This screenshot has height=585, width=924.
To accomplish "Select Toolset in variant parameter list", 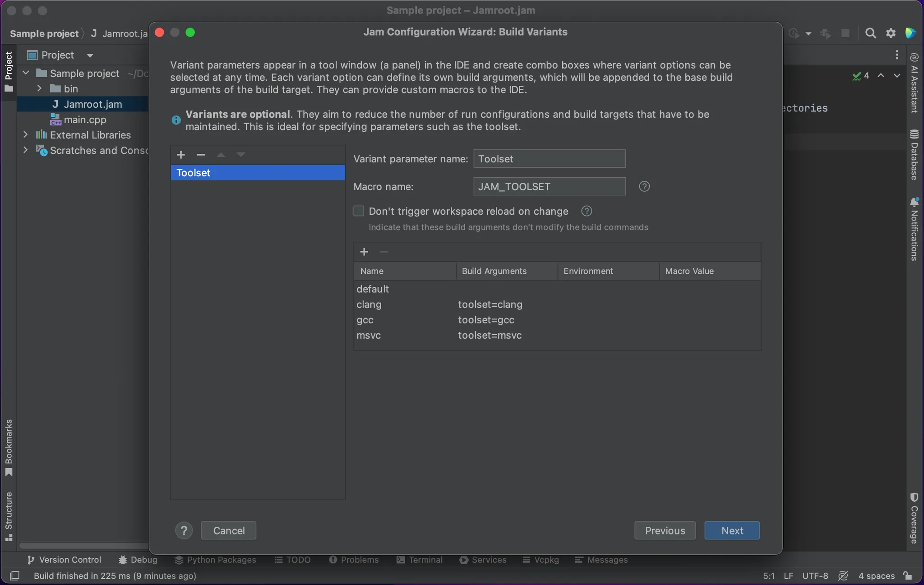I will (x=258, y=172).
